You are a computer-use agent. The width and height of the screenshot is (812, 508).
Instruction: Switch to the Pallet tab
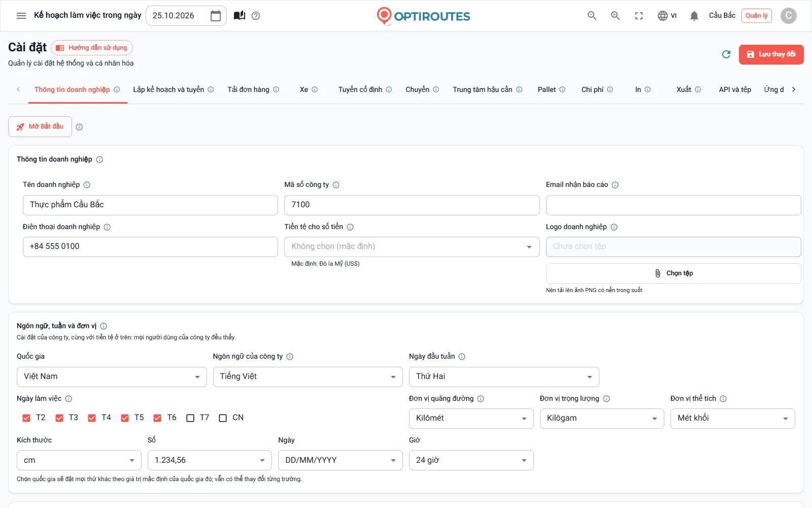click(551, 90)
